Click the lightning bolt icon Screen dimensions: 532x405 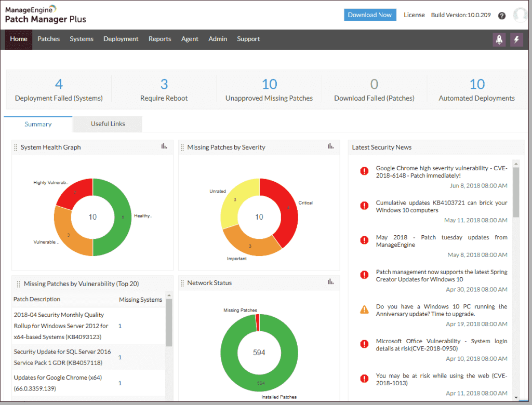tap(516, 39)
